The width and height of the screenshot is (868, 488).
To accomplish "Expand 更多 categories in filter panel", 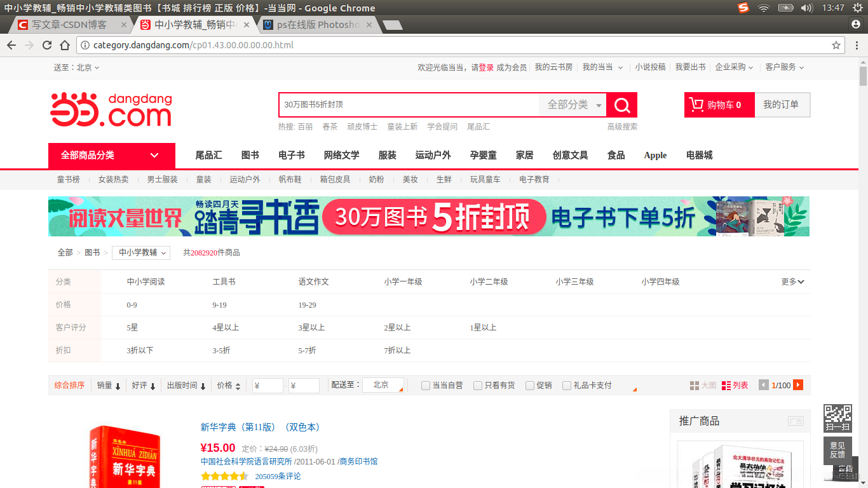I will click(x=793, y=281).
